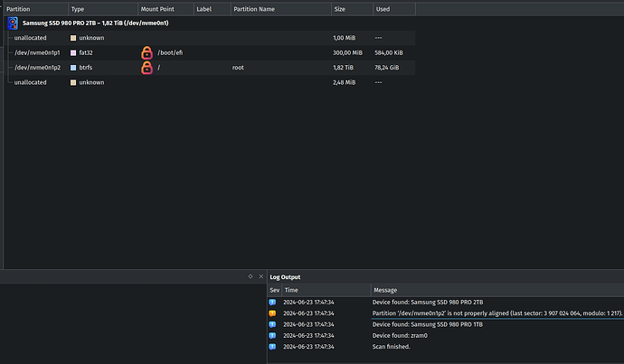Click the 78,24 GiB used value

pos(386,68)
